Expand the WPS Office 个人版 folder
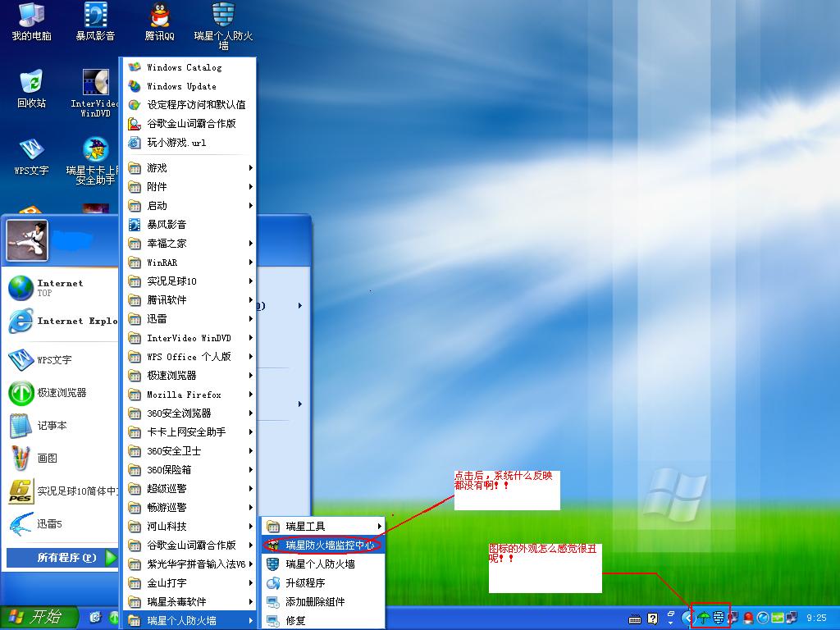840x630 pixels. [189, 357]
